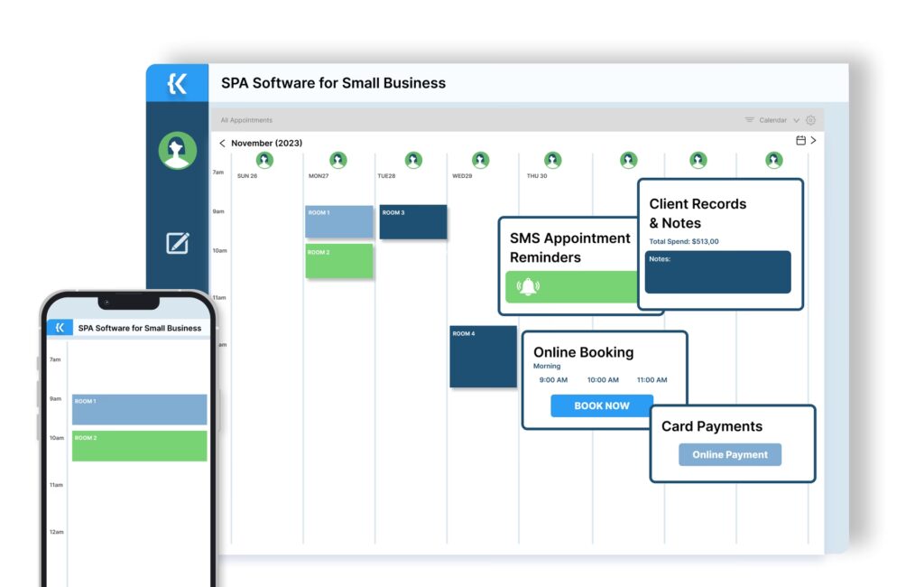The image size is (924, 587).
Task: Open the user profile avatar in the sidebar
Action: coord(178,151)
